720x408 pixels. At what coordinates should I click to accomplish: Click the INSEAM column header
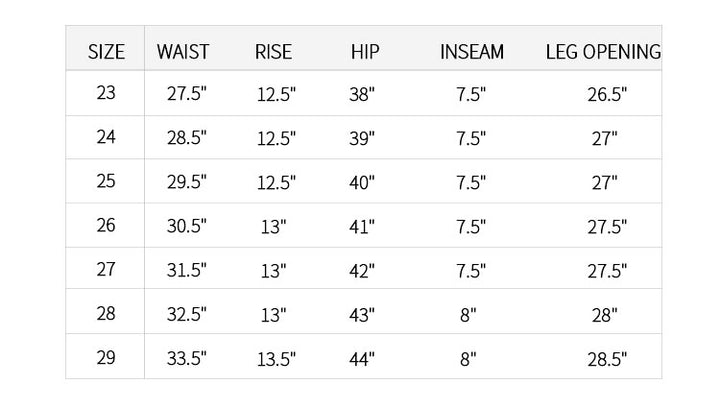point(472,52)
